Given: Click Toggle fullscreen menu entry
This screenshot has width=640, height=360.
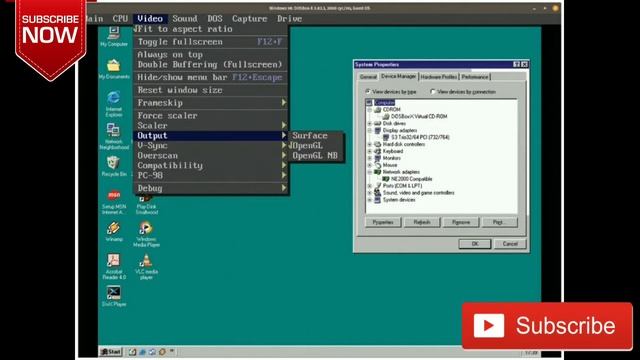Looking at the screenshot, I should click(x=211, y=42).
